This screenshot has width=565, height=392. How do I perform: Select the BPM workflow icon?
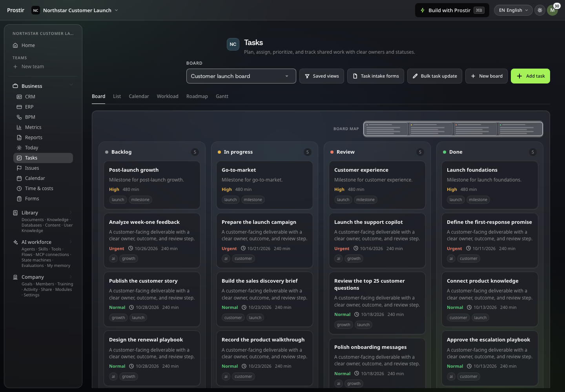(x=19, y=117)
